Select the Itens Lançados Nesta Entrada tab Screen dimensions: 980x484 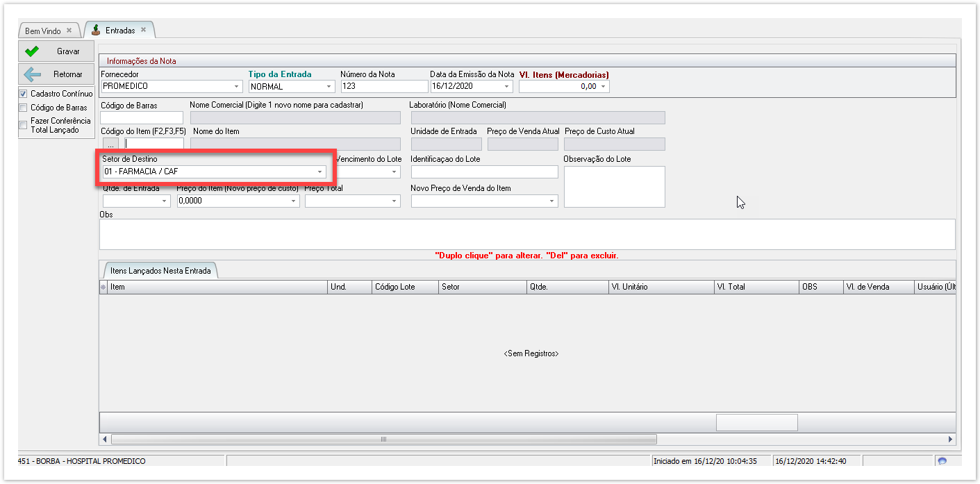[160, 271]
